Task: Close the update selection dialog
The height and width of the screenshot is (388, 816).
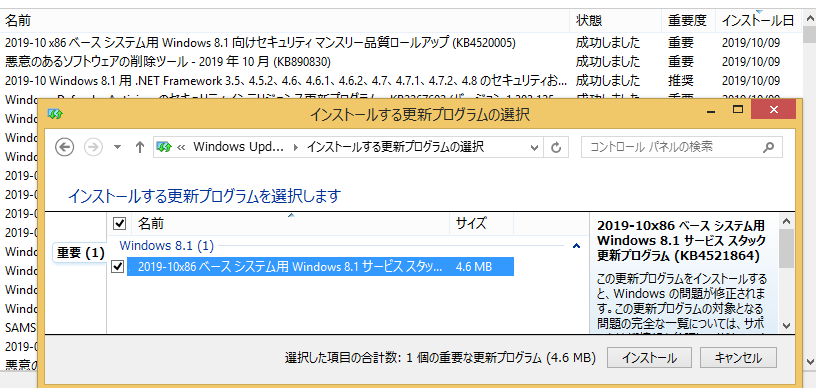Action: pos(773,110)
